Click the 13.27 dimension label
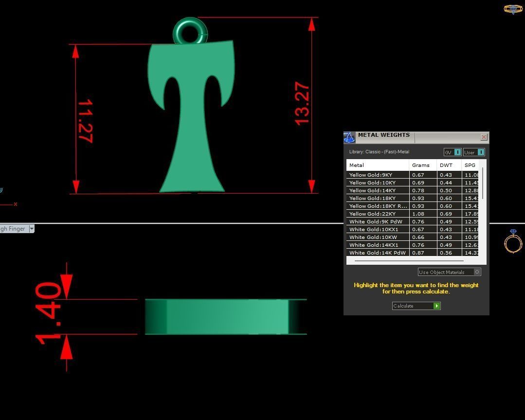This screenshot has width=525, height=420. tap(302, 104)
